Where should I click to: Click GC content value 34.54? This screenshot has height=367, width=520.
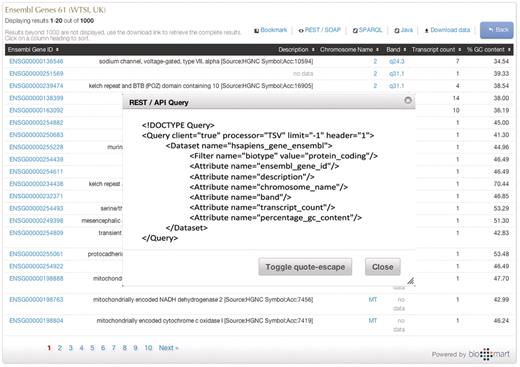[x=501, y=61]
